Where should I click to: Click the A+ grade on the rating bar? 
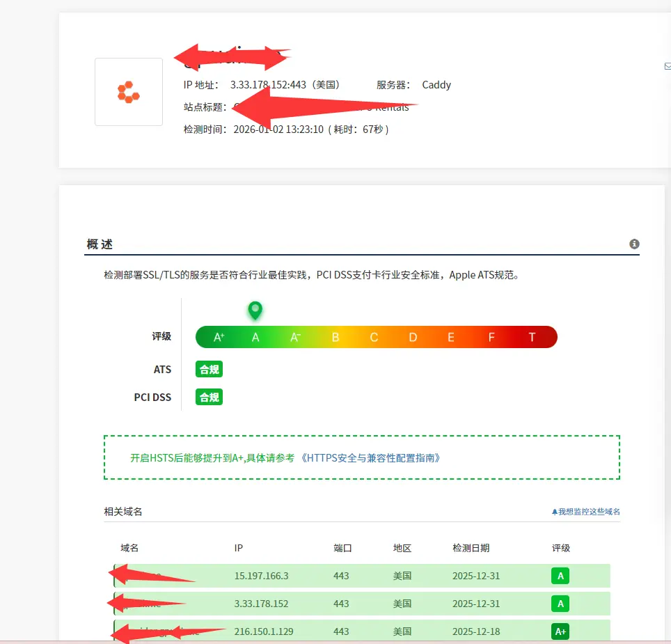[x=219, y=337]
